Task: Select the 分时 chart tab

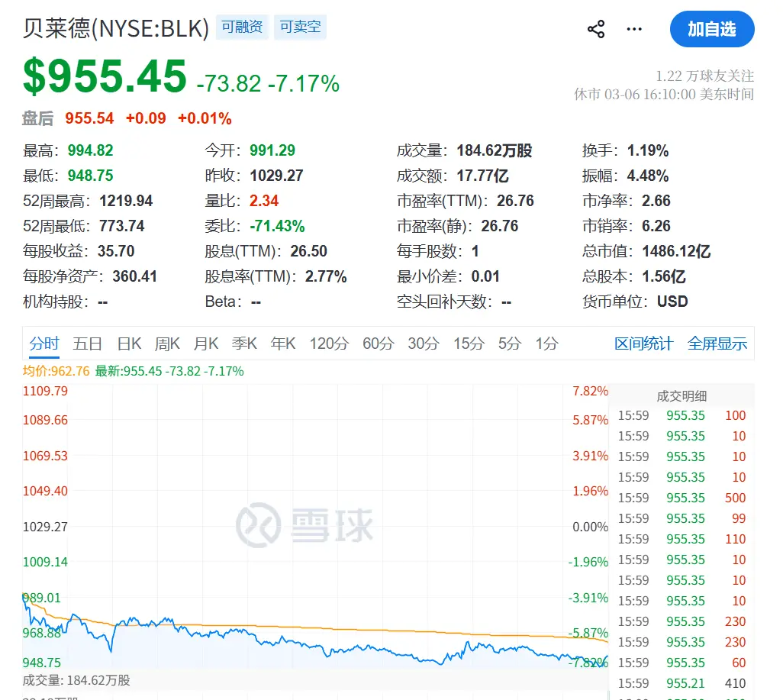Action: (x=43, y=344)
